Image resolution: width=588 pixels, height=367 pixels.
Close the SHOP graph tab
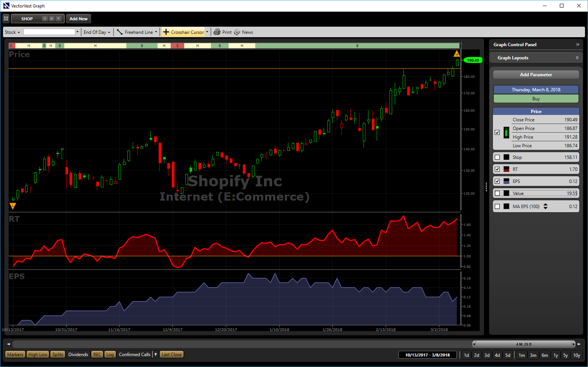click(x=58, y=19)
